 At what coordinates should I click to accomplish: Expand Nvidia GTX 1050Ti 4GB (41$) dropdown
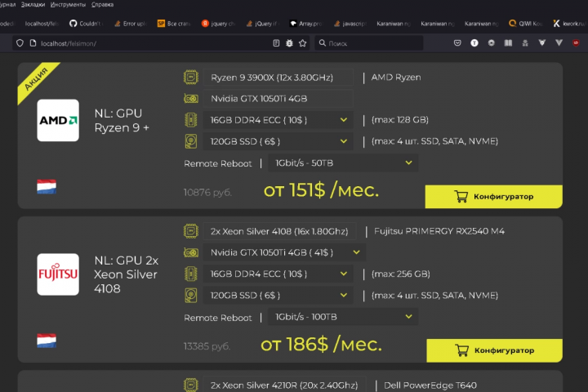point(283,252)
